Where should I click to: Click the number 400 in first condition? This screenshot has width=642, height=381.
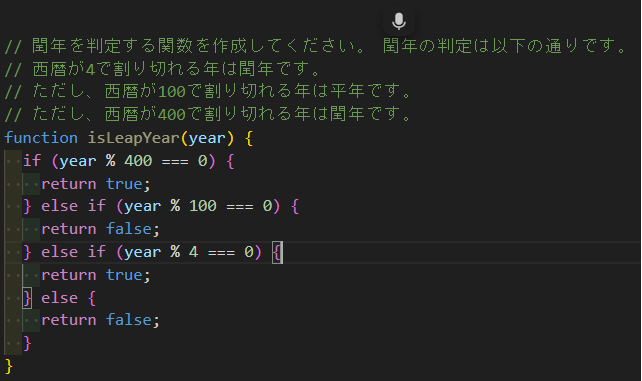click(138, 161)
